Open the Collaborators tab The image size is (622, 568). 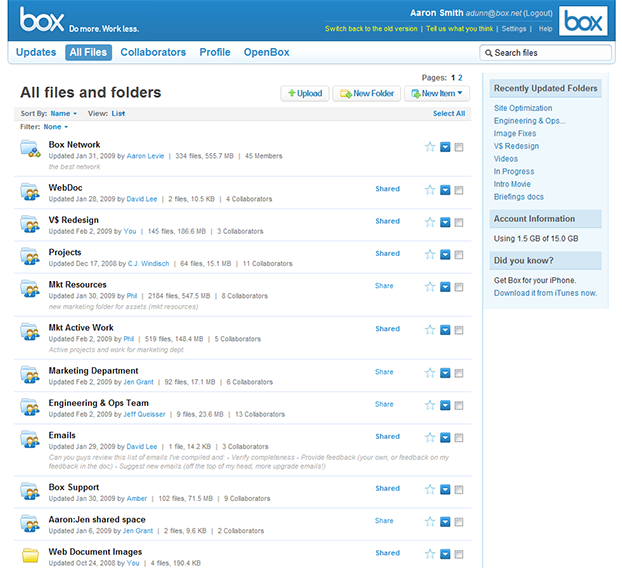click(x=153, y=52)
